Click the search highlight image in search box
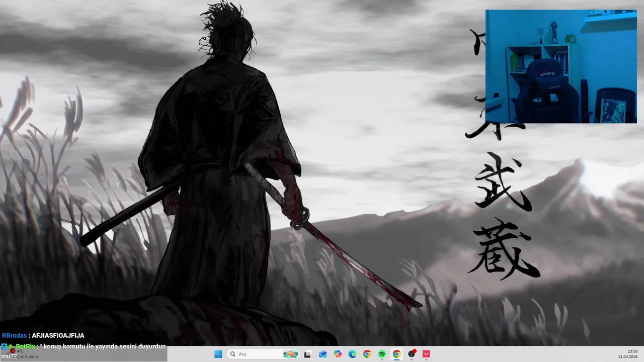This screenshot has width=644, height=362. point(291,354)
